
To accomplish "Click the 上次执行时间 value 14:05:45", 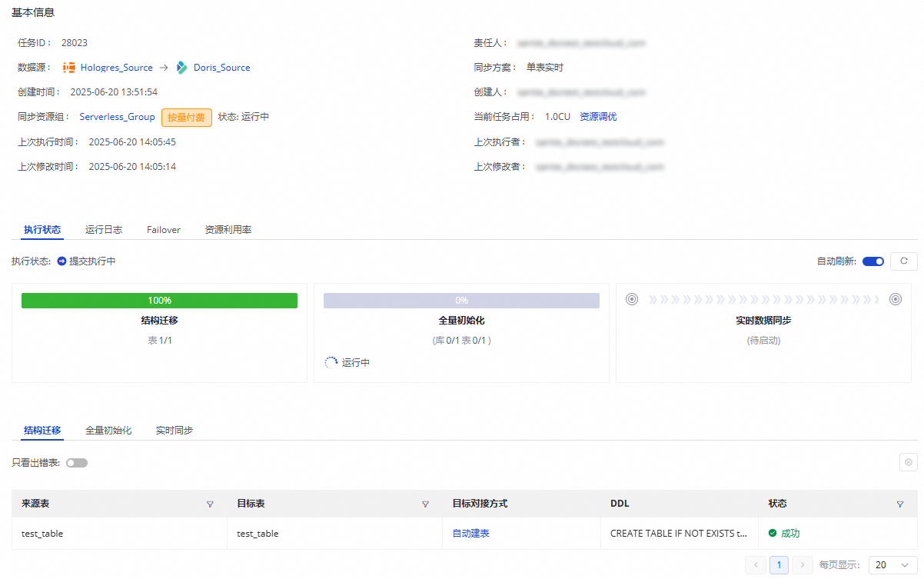I will pyautogui.click(x=132, y=142).
